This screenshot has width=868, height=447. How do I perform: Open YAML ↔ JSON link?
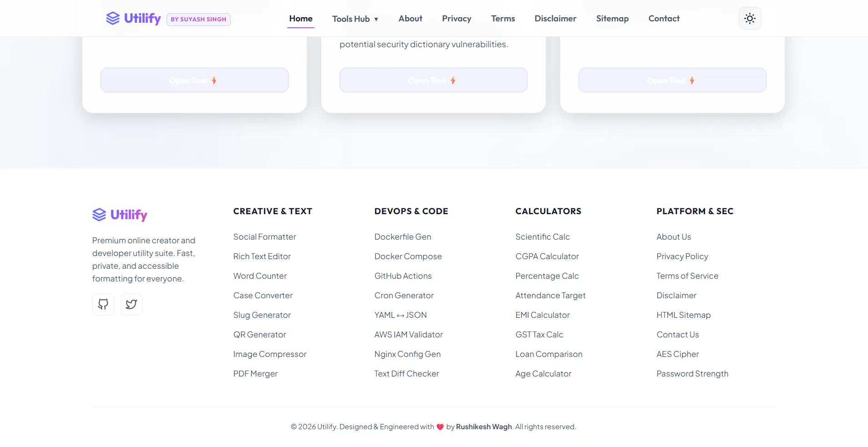tap(401, 315)
